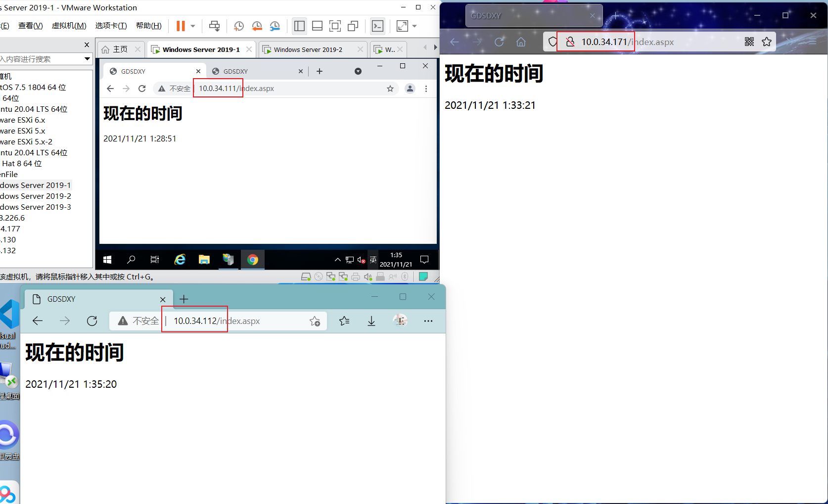The image size is (828, 504).
Task: Click the stretch guest display icon
Action: (x=402, y=26)
